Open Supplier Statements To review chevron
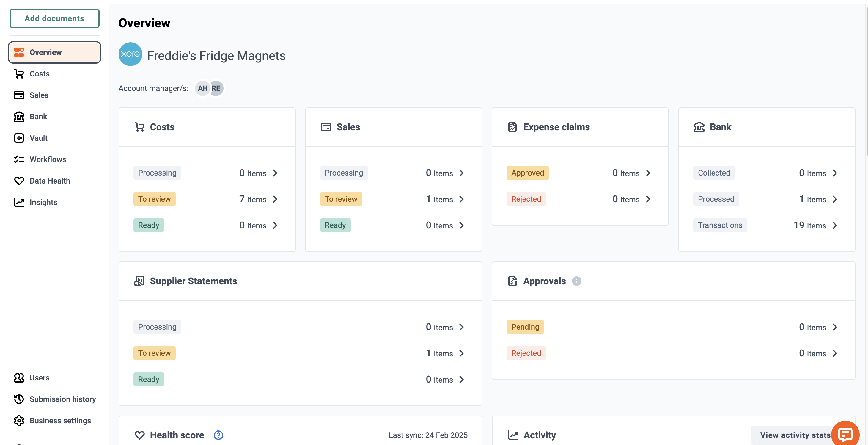The height and width of the screenshot is (445, 868). [462, 353]
